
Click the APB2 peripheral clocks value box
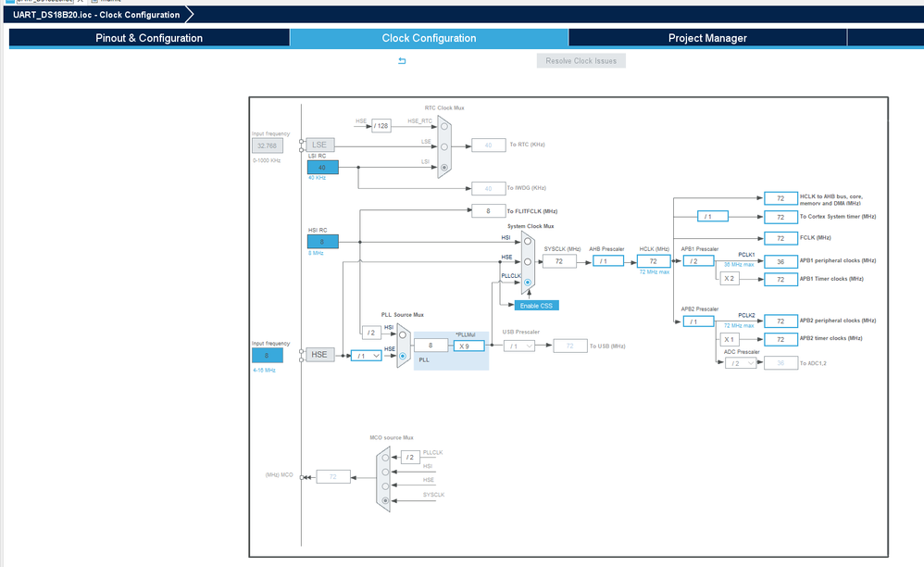tap(780, 321)
